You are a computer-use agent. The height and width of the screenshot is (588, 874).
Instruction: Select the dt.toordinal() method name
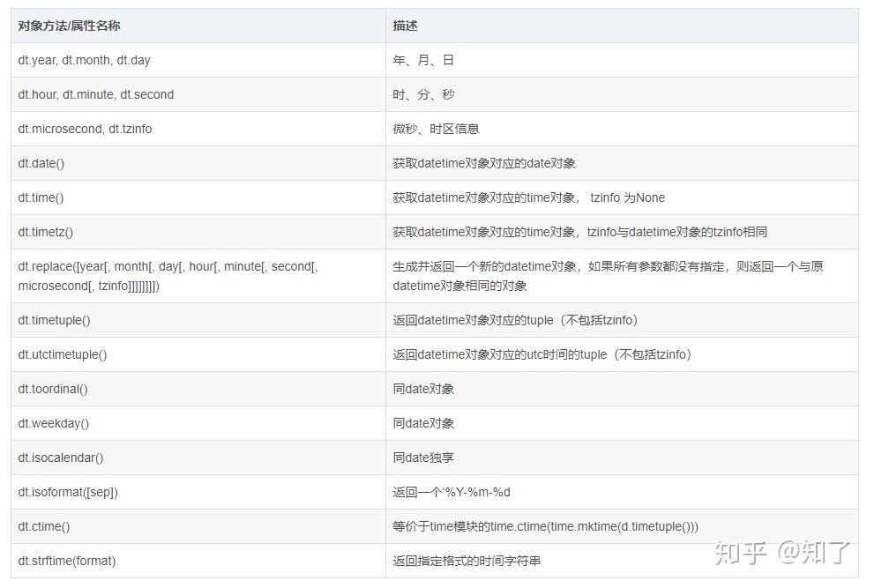51,389
